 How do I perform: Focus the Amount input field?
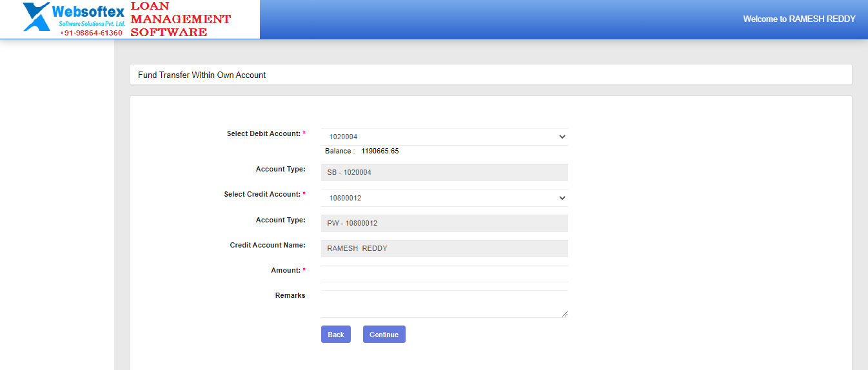444,273
